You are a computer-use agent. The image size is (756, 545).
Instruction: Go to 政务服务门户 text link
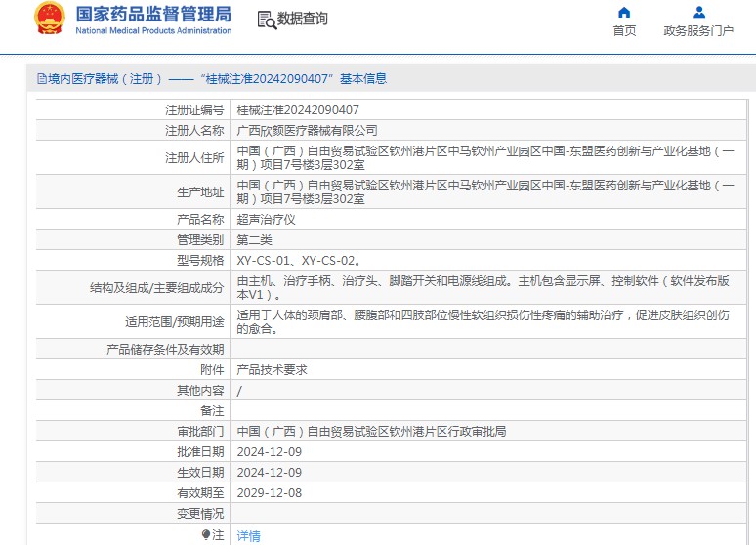[698, 31]
